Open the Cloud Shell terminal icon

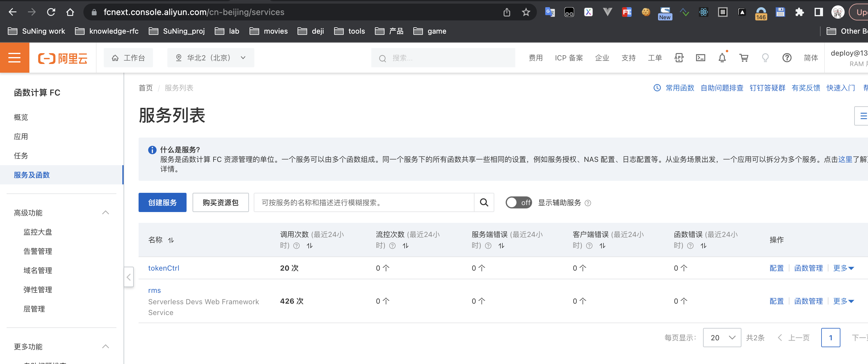[701, 58]
